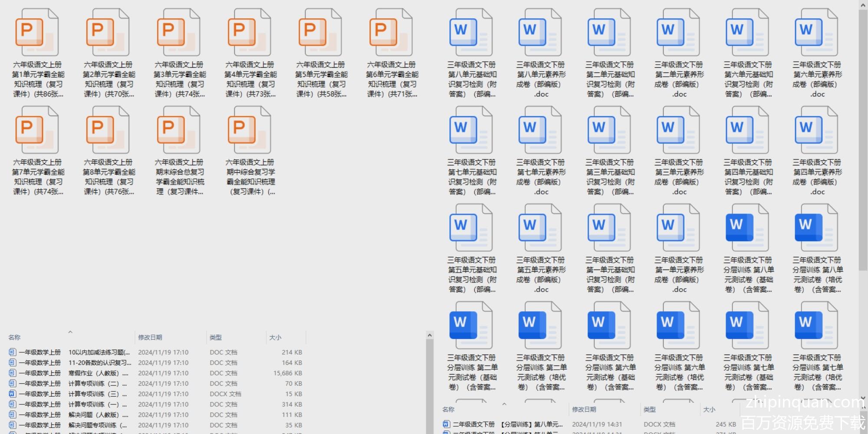The image size is (868, 434).
Task: Open 分层训练 第六单元测试卷（培优卷） Word icon
Action: [678, 325]
